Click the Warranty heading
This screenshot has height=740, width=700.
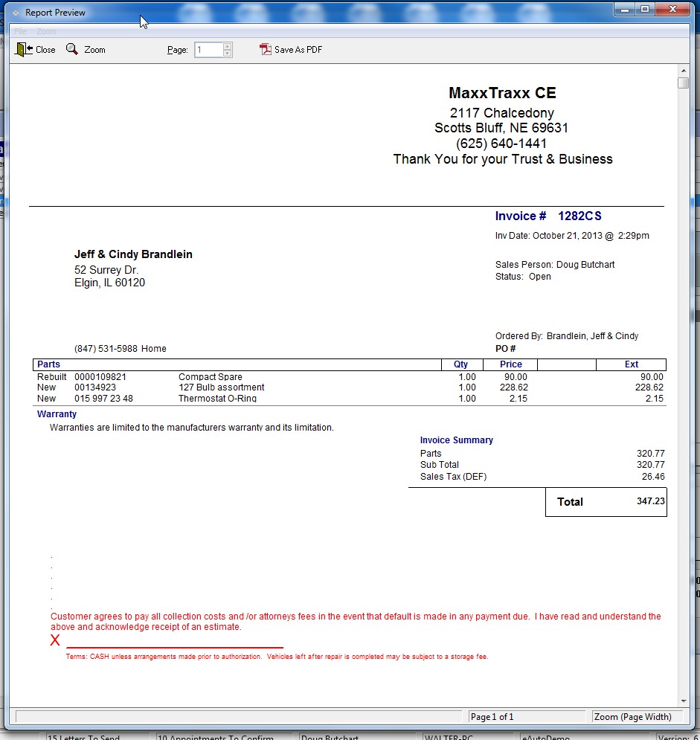click(57, 414)
